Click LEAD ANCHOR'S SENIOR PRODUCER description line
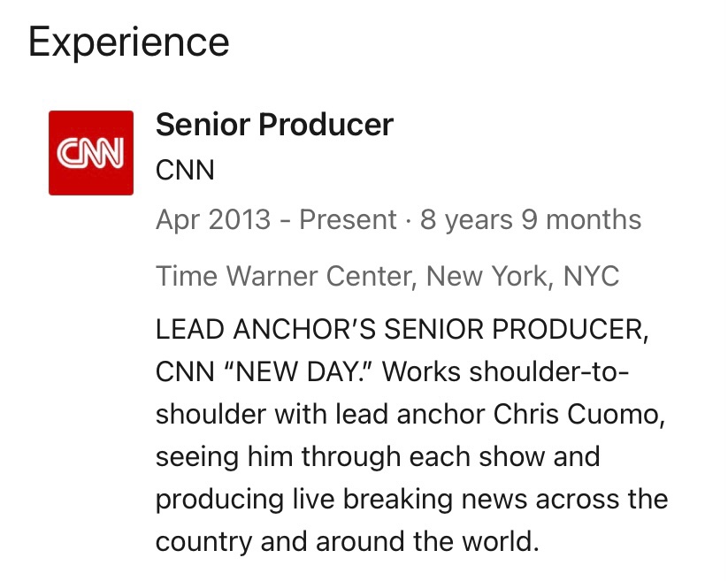This screenshot has width=728, height=581. click(402, 330)
